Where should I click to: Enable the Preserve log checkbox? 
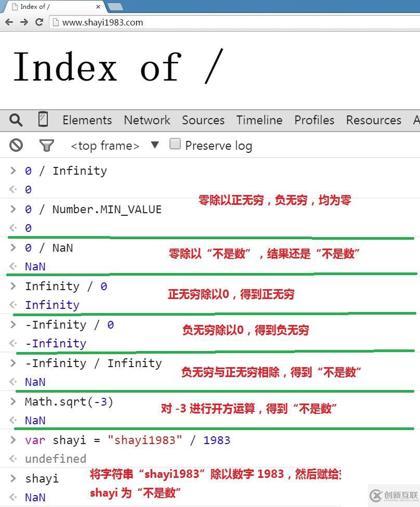[175, 144]
